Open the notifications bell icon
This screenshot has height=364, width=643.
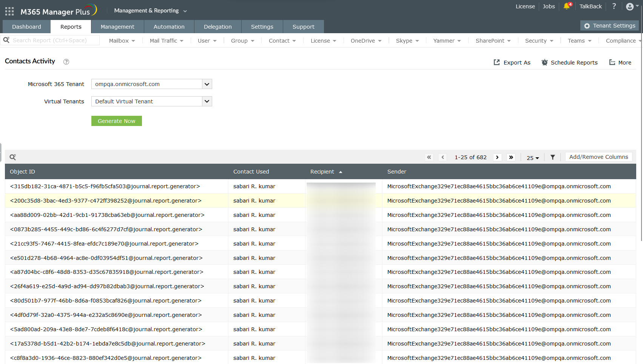[x=567, y=6]
